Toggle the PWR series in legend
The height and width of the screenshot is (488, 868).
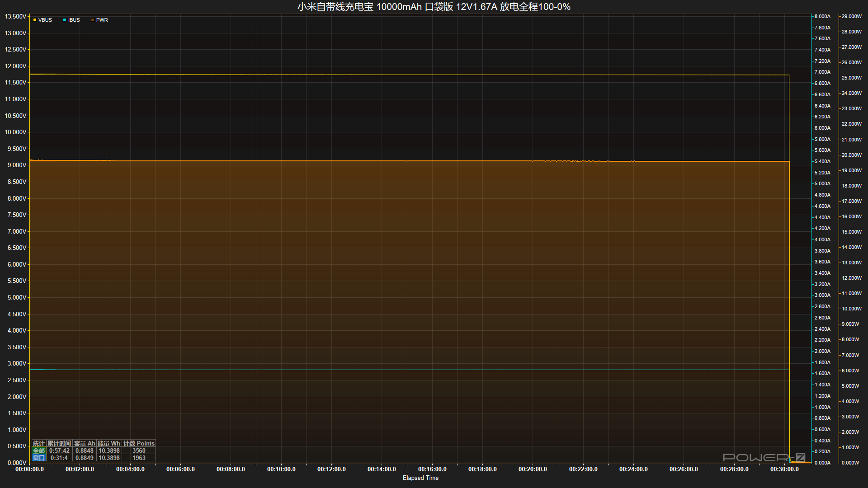pos(99,20)
